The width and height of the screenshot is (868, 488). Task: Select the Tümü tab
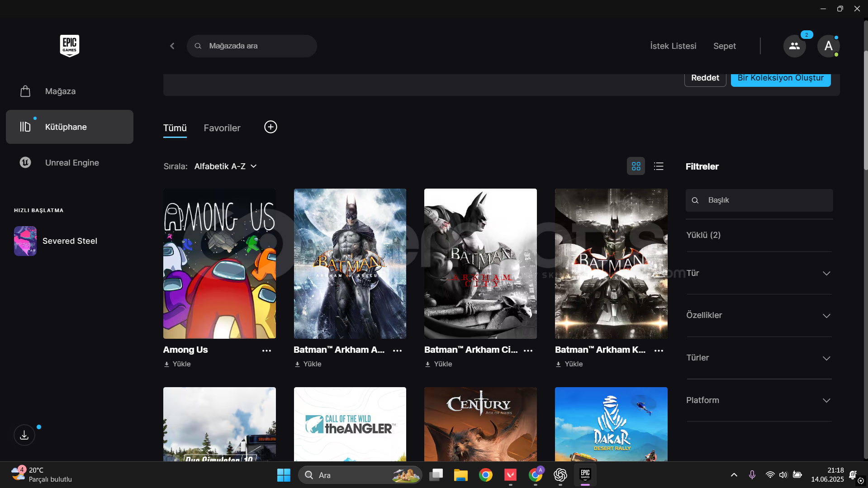pos(175,128)
